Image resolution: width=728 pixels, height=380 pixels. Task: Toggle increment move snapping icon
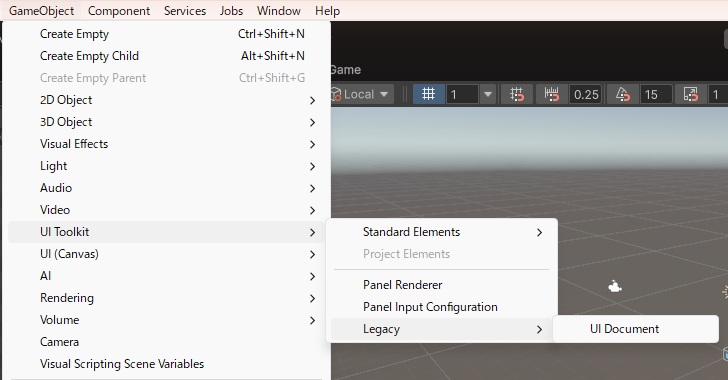[x=552, y=94]
